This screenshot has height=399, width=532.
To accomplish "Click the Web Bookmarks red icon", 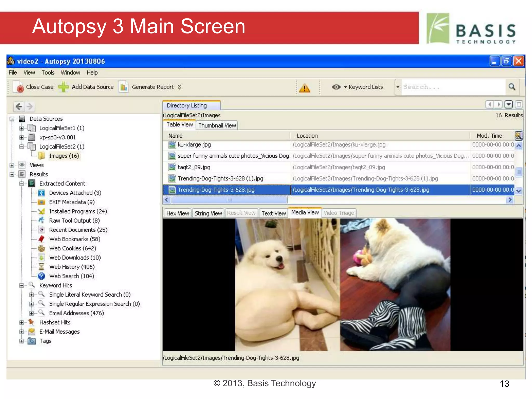I will (x=42, y=239).
